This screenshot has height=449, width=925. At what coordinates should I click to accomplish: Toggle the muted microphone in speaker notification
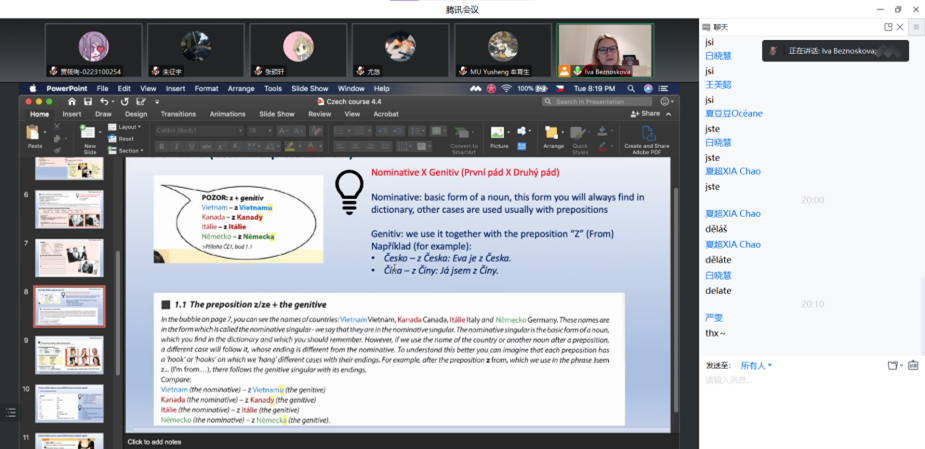coord(773,51)
